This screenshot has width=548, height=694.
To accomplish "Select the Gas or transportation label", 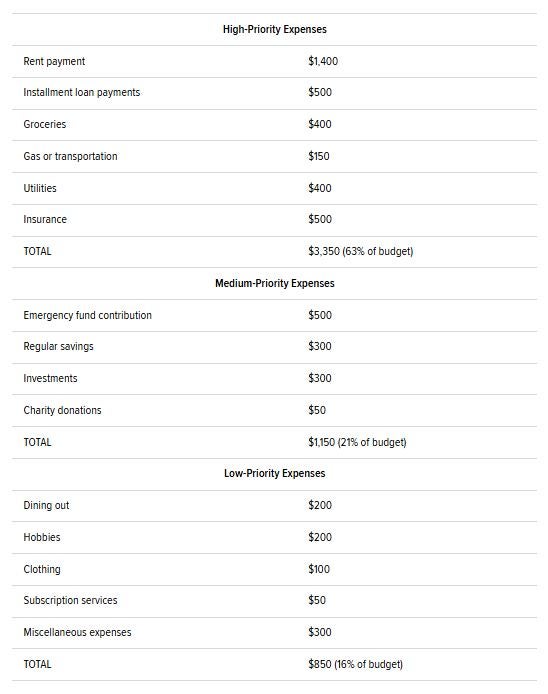I will (70, 156).
